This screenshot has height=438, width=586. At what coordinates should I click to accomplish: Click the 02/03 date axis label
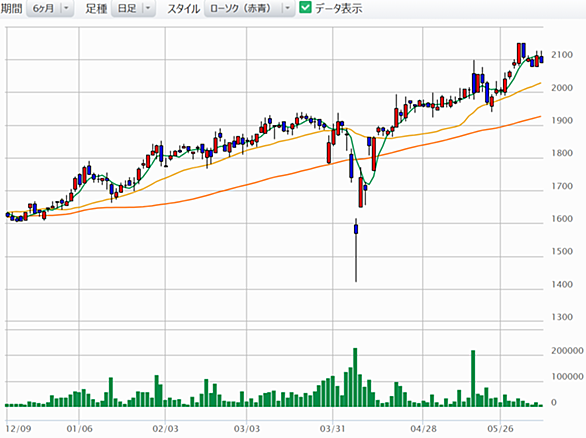(165, 429)
